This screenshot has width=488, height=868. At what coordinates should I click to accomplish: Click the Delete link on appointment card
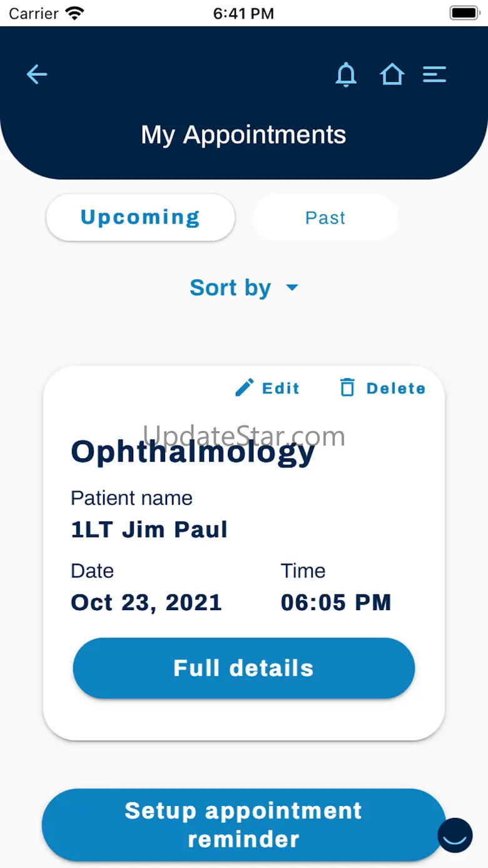396,388
